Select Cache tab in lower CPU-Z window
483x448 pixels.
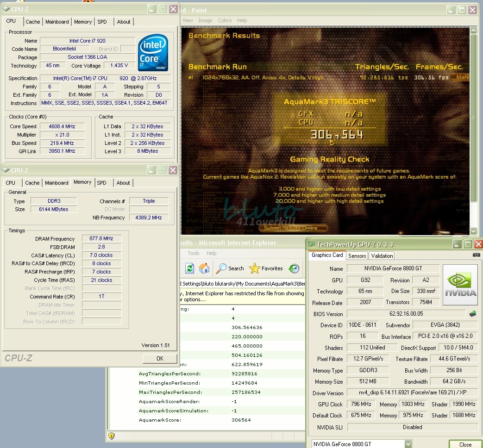(32, 183)
